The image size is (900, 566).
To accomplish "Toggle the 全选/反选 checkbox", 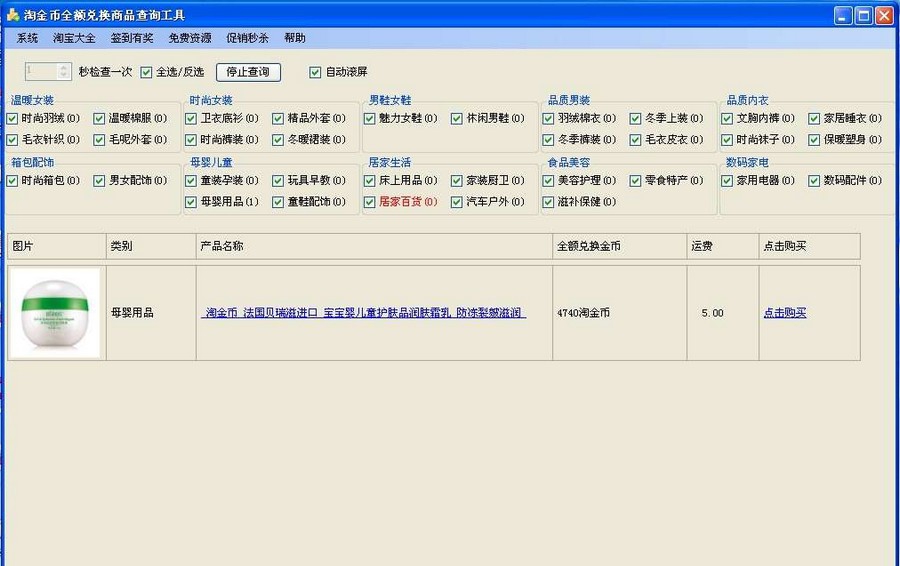I will [x=147, y=72].
